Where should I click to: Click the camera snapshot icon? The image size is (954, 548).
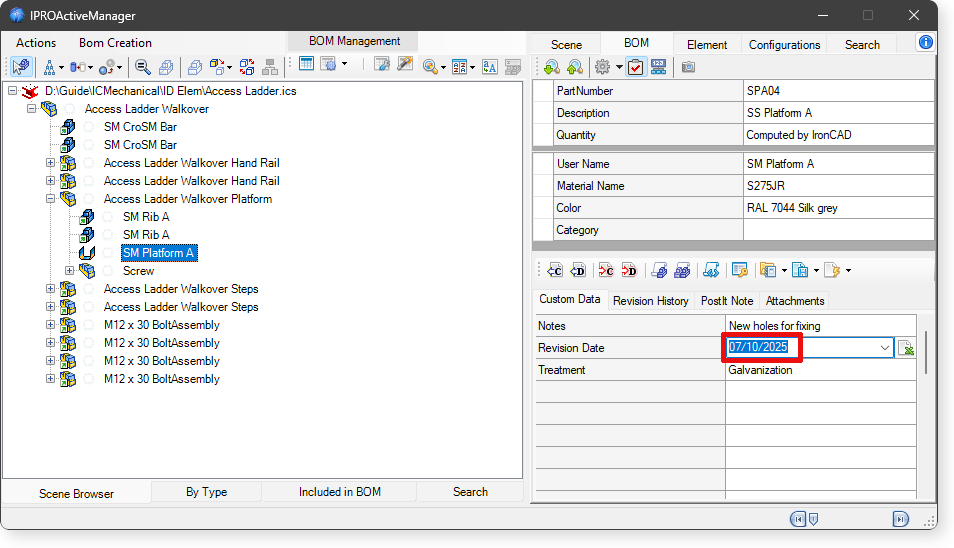pyautogui.click(x=688, y=67)
